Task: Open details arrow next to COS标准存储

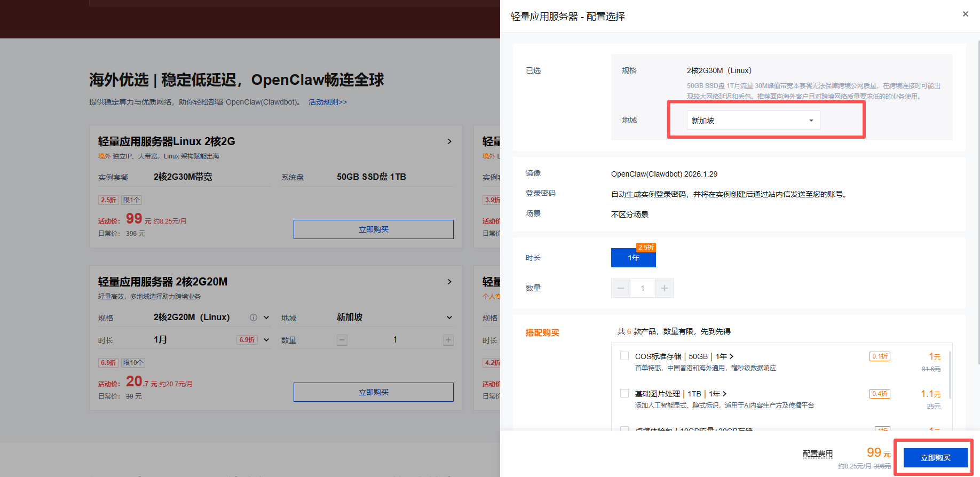Action: tap(732, 356)
